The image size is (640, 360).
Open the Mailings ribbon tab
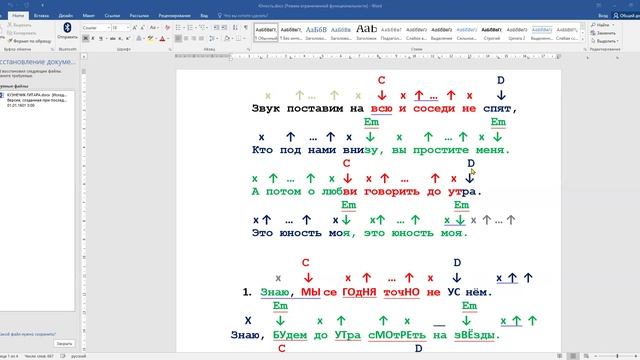[139, 16]
